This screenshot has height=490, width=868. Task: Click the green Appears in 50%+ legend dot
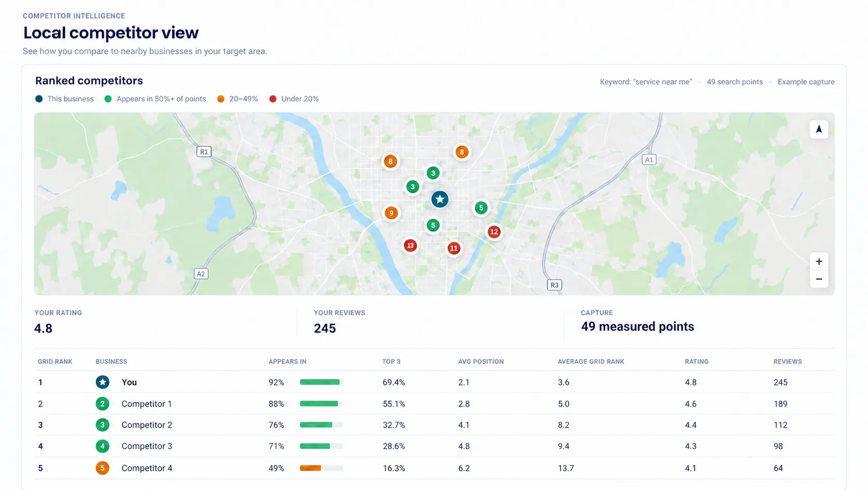(x=108, y=99)
